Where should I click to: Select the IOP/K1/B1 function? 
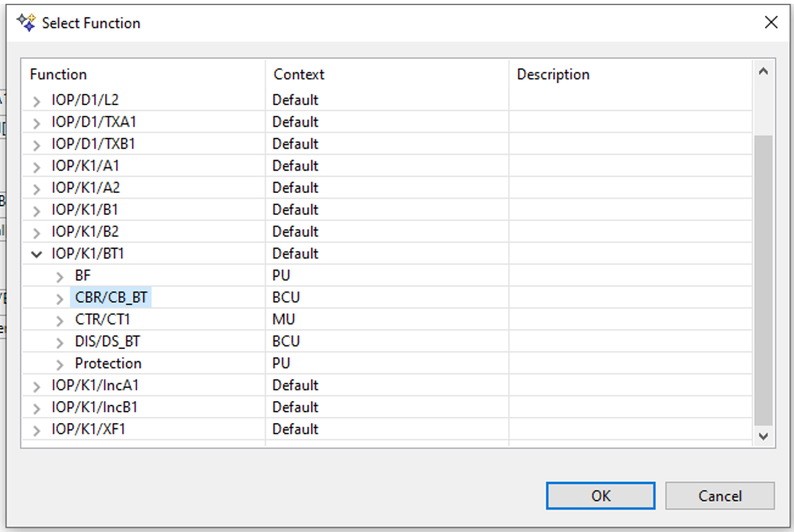[85, 210]
